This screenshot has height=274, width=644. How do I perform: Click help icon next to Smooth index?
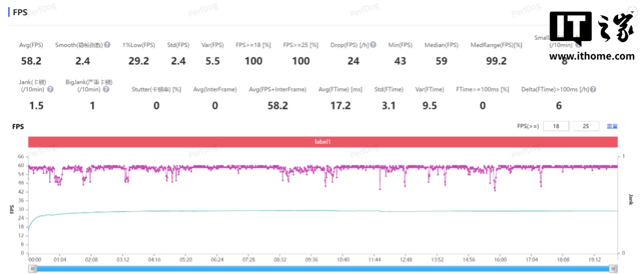pos(107,45)
